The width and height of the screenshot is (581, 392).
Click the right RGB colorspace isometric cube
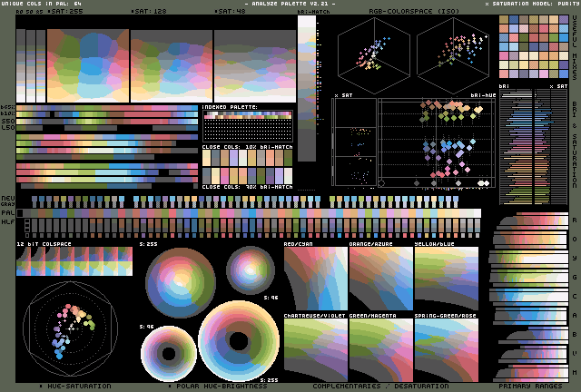point(455,55)
